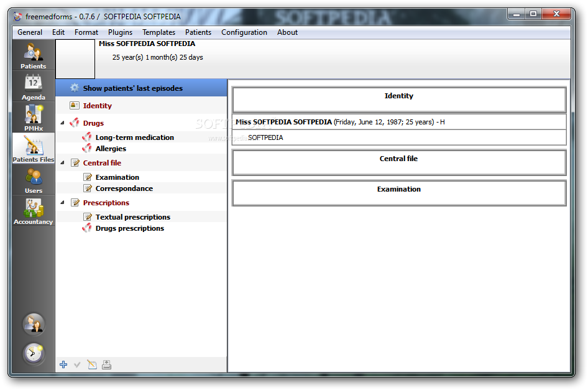Close the freemedforms window

(556, 14)
